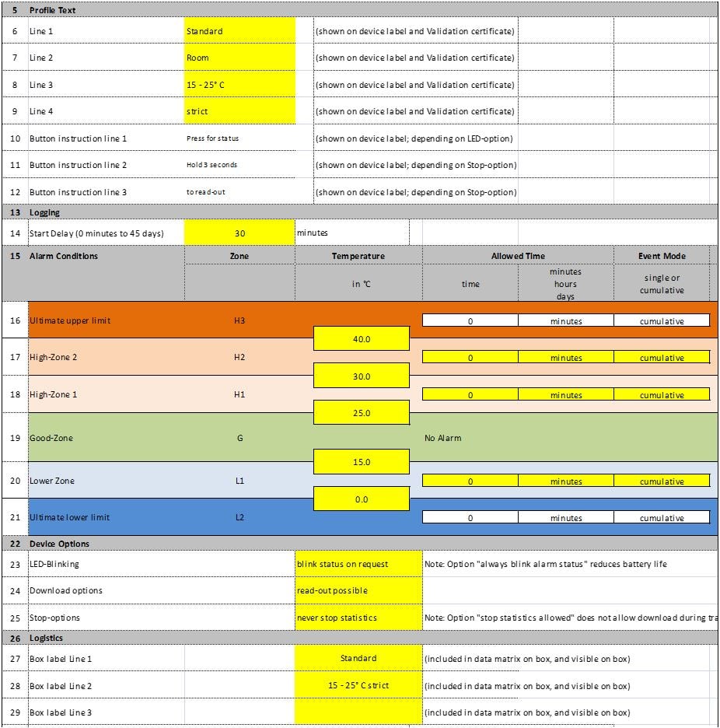The image size is (720, 728).
Task: Click the 25.0 temperature threshold cell
Action: [x=362, y=413]
